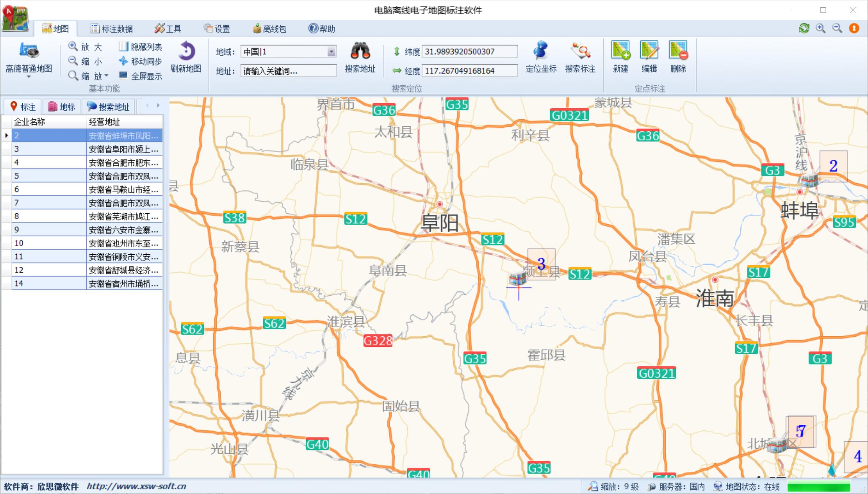The width and height of the screenshot is (868, 494).
Task: Click the 刷新地图 refresh map icon
Action: (x=186, y=51)
